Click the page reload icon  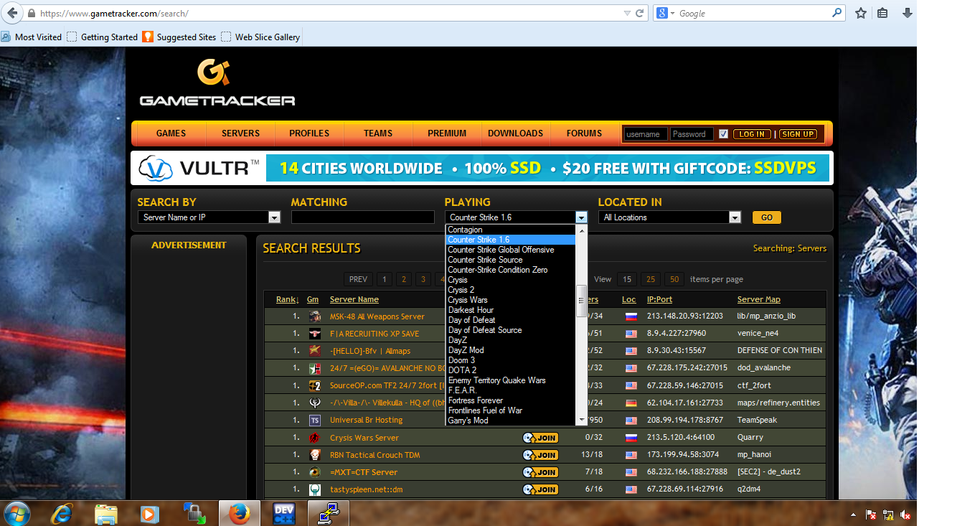click(x=639, y=13)
